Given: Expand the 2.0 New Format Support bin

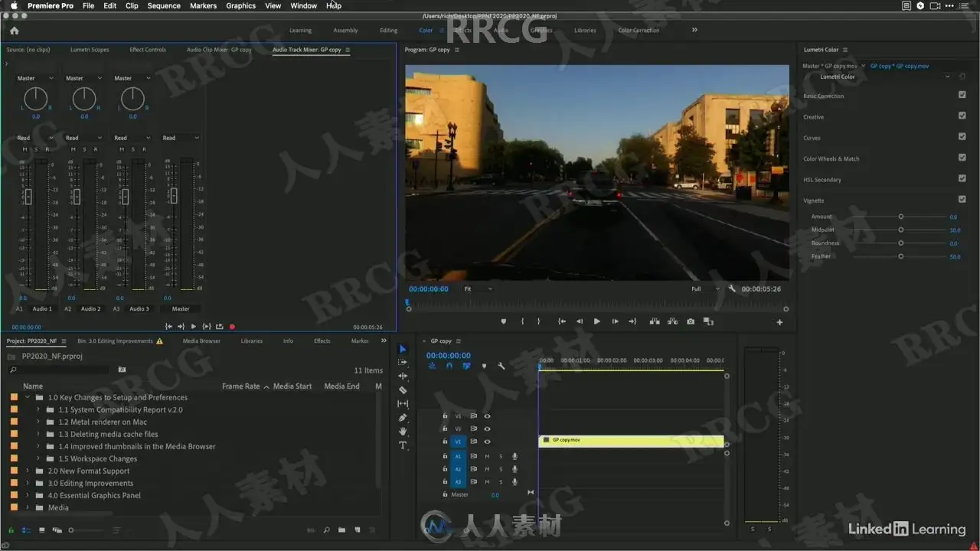Looking at the screenshot, I should pyautogui.click(x=28, y=471).
